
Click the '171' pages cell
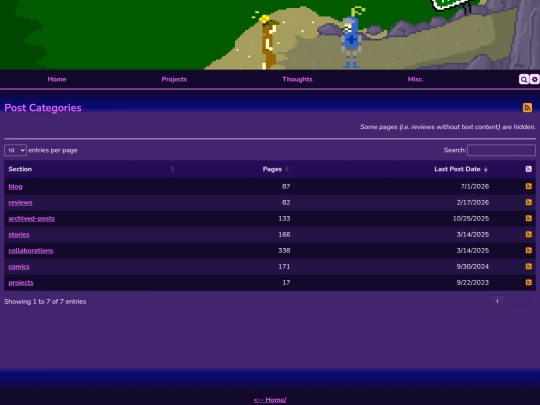[x=284, y=267]
